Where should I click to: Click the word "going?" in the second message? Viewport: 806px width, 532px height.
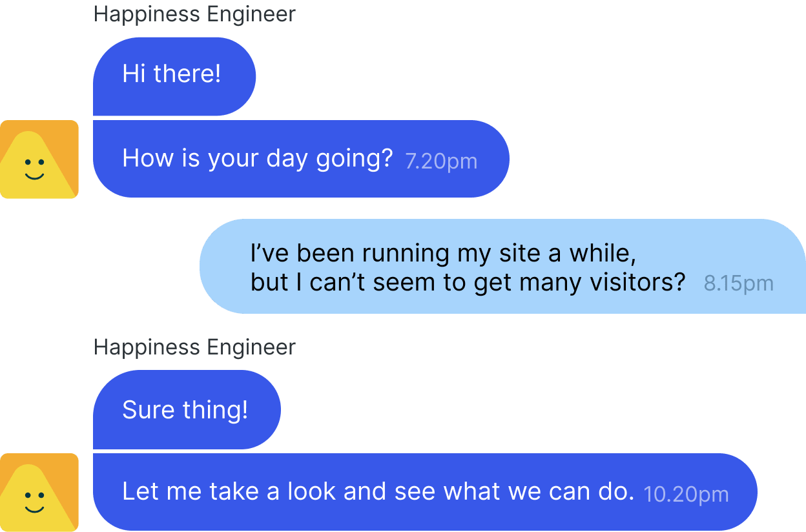354,159
